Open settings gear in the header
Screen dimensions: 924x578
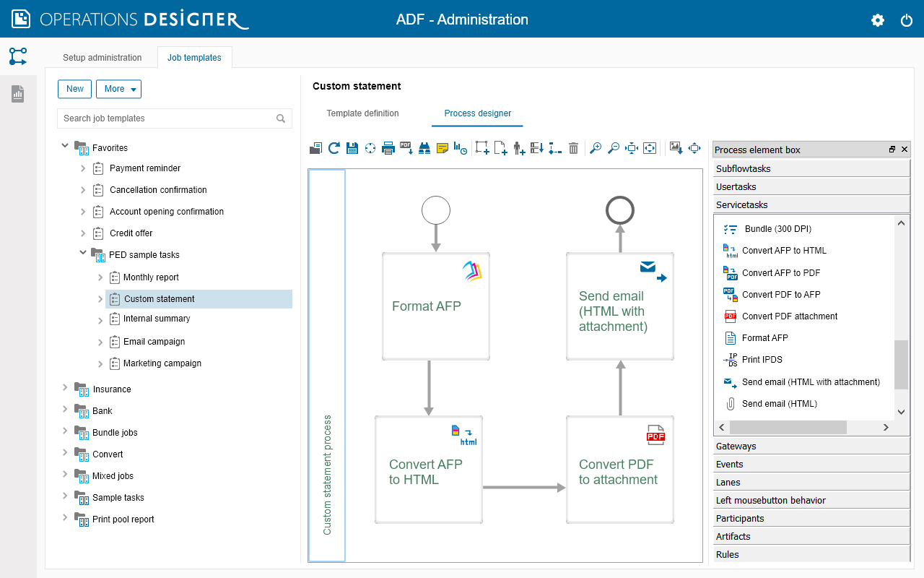pyautogui.click(x=878, y=20)
